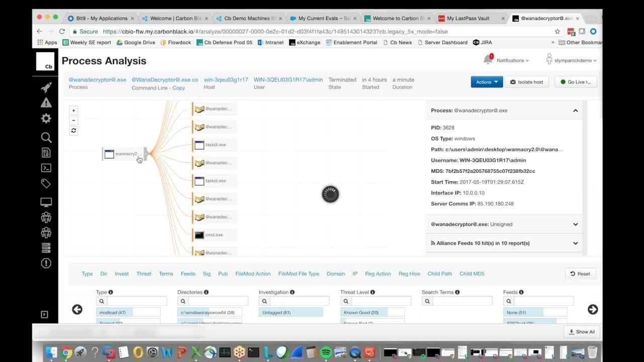Open the Actions dropdown button
644x362 pixels.
point(487,82)
